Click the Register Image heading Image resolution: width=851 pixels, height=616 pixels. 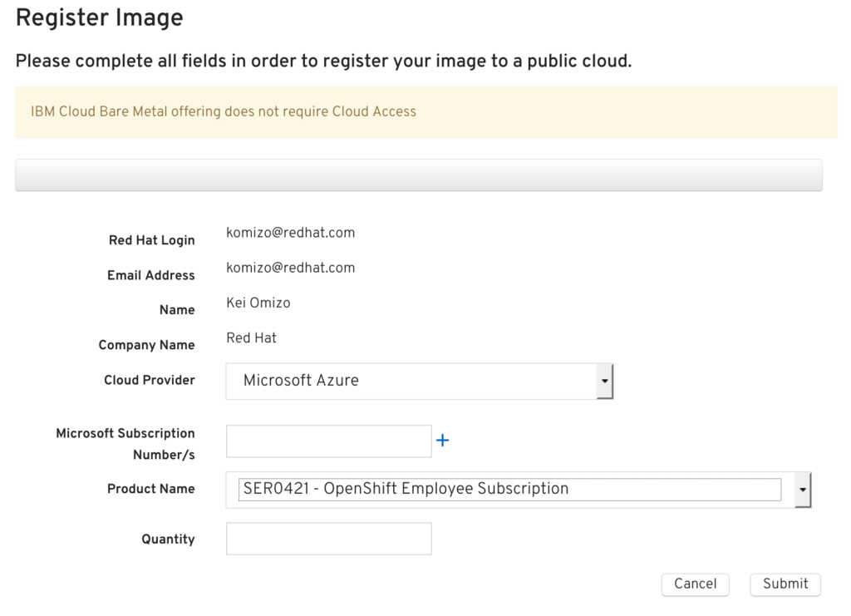pyautogui.click(x=100, y=17)
